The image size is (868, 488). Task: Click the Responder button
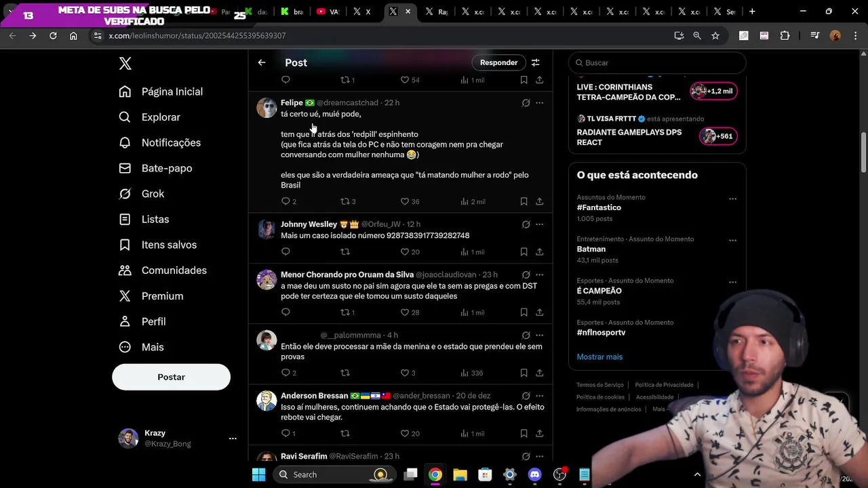[x=498, y=62]
